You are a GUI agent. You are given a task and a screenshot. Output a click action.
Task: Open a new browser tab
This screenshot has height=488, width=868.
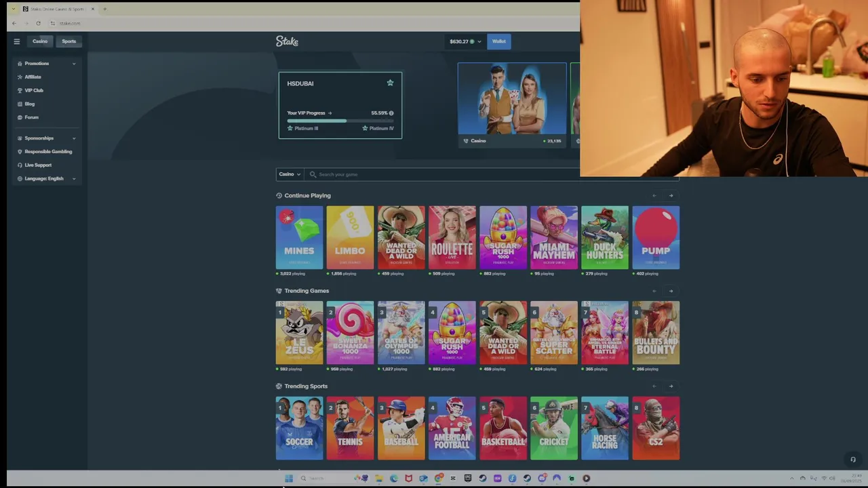pyautogui.click(x=104, y=9)
